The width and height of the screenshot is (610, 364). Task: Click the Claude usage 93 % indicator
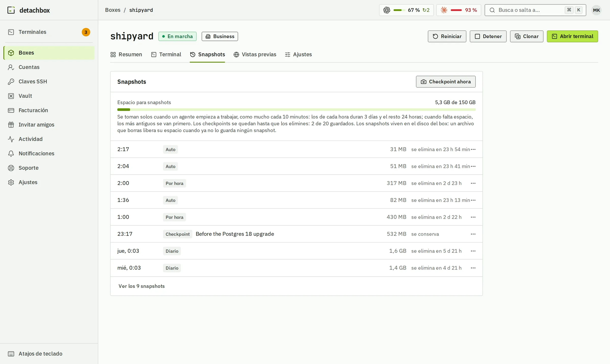(x=459, y=10)
